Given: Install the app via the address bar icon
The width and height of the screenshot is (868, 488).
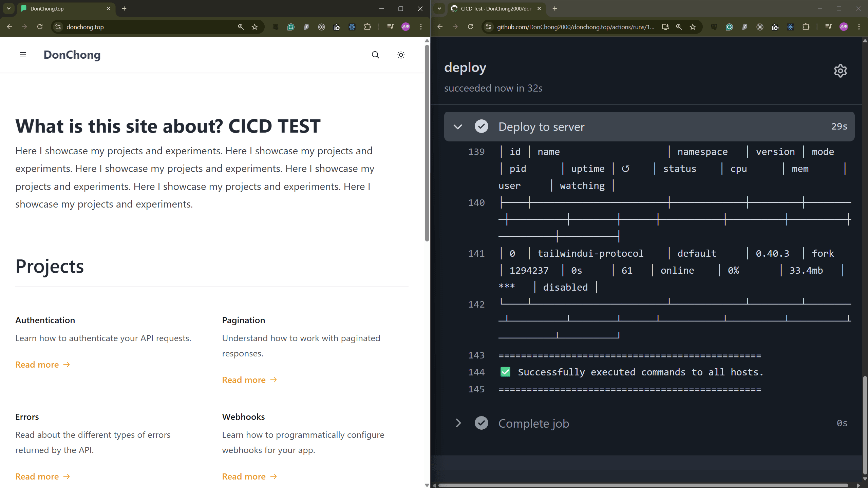Looking at the screenshot, I should pyautogui.click(x=665, y=27).
